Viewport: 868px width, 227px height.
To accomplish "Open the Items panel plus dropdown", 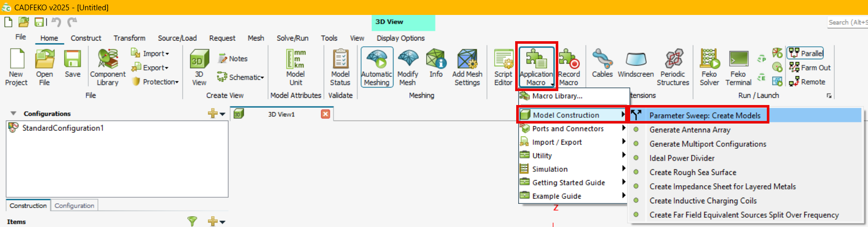I will pyautogui.click(x=217, y=221).
